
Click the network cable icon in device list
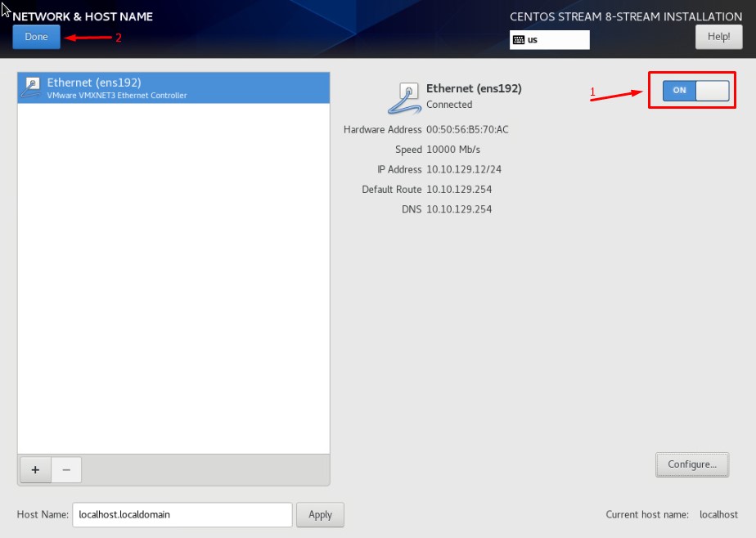33,87
